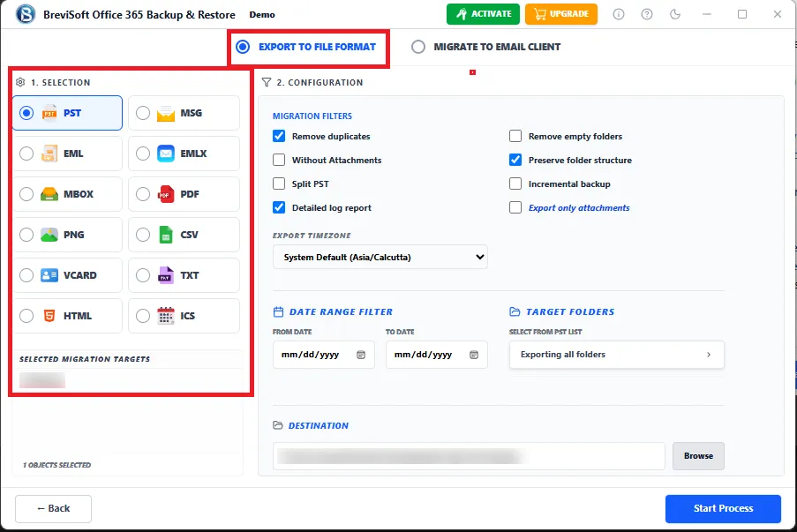797x532 pixels.
Task: Select the MSG radio button
Action: 143,113
